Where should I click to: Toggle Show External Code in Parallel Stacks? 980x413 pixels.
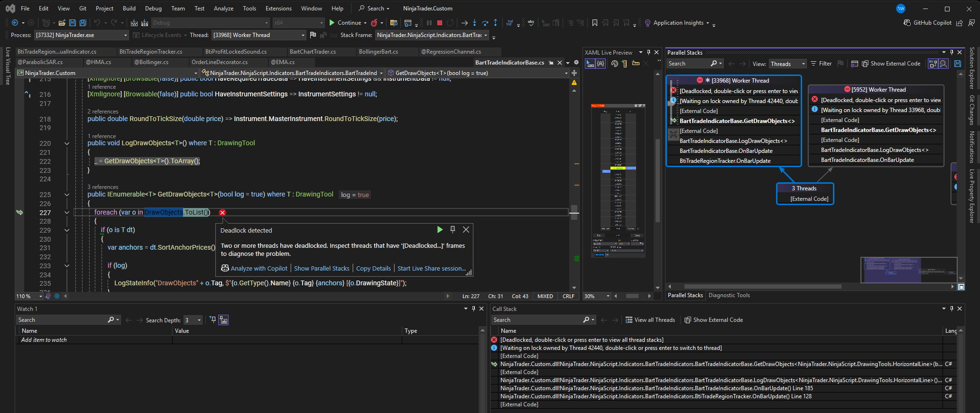click(891, 64)
